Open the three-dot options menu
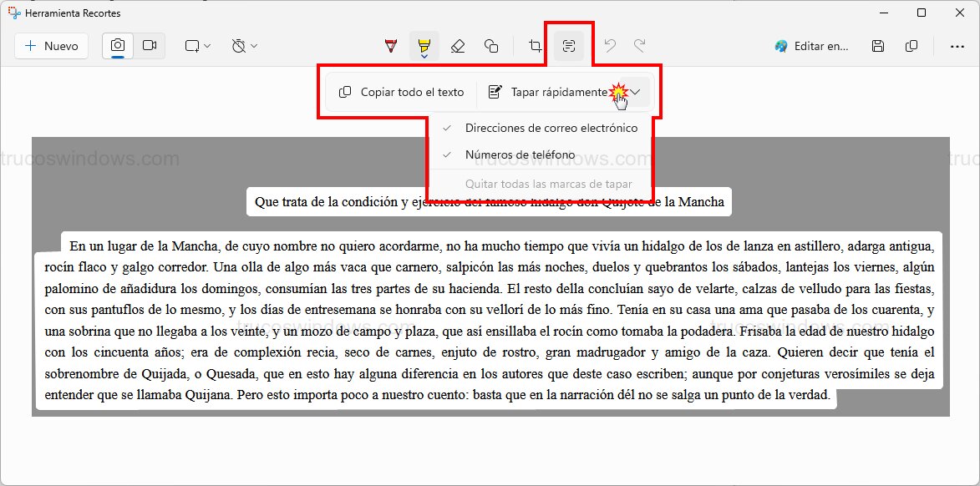The width and height of the screenshot is (980, 486). (957, 46)
